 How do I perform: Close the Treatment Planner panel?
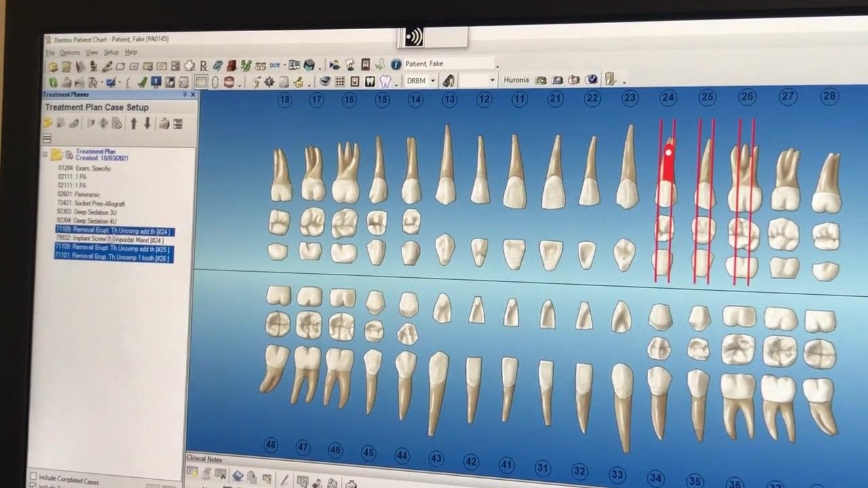[x=193, y=94]
